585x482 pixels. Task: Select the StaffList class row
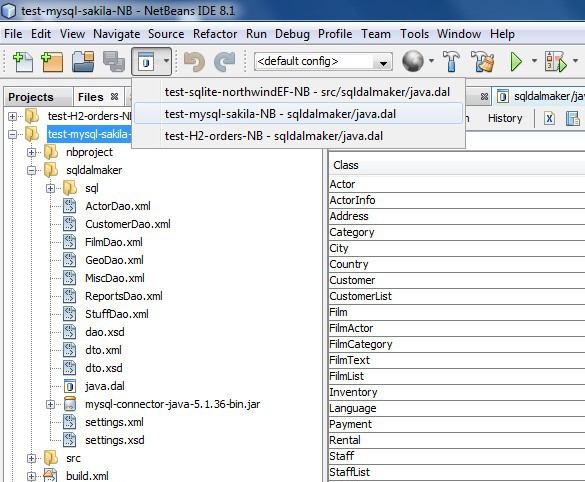click(457, 472)
